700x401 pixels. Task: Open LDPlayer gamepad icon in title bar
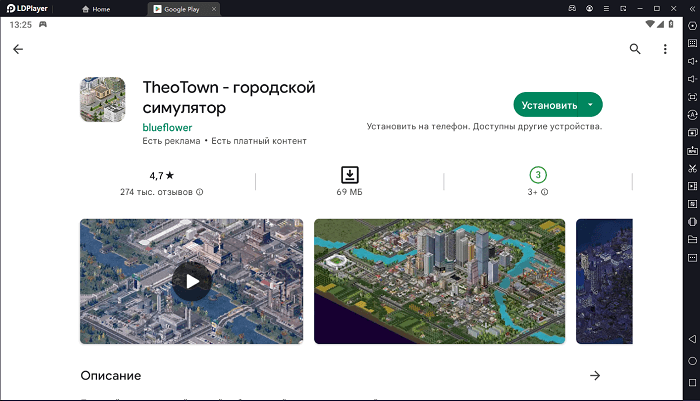point(572,8)
